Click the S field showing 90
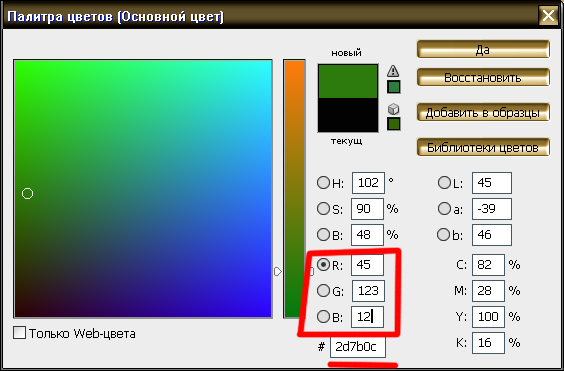Screen dimensions: 564x371 click(367, 209)
